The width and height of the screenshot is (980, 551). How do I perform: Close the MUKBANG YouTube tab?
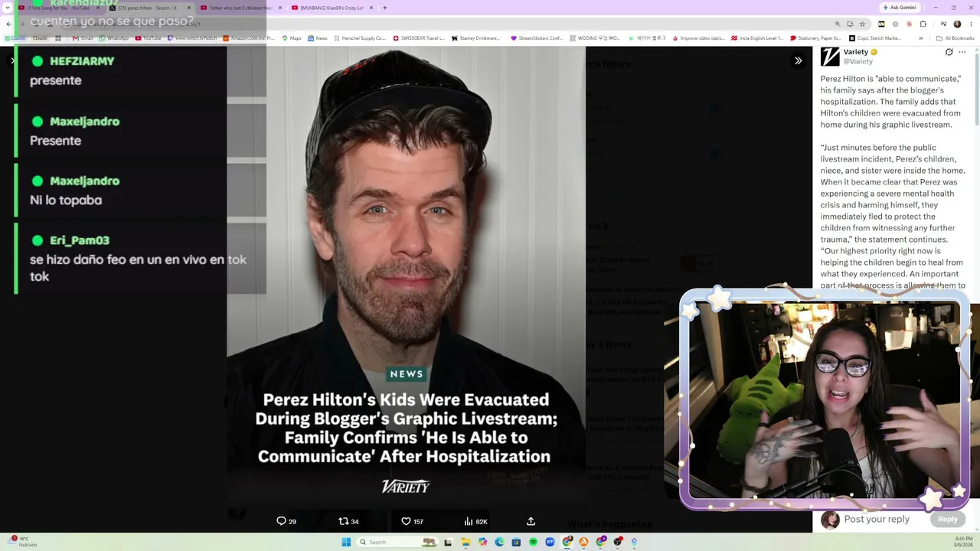pos(371,8)
